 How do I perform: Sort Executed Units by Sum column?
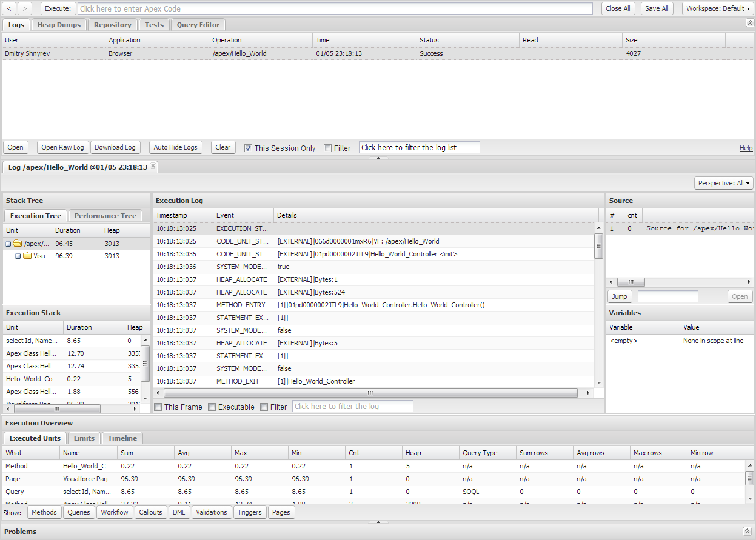pyautogui.click(x=146, y=453)
